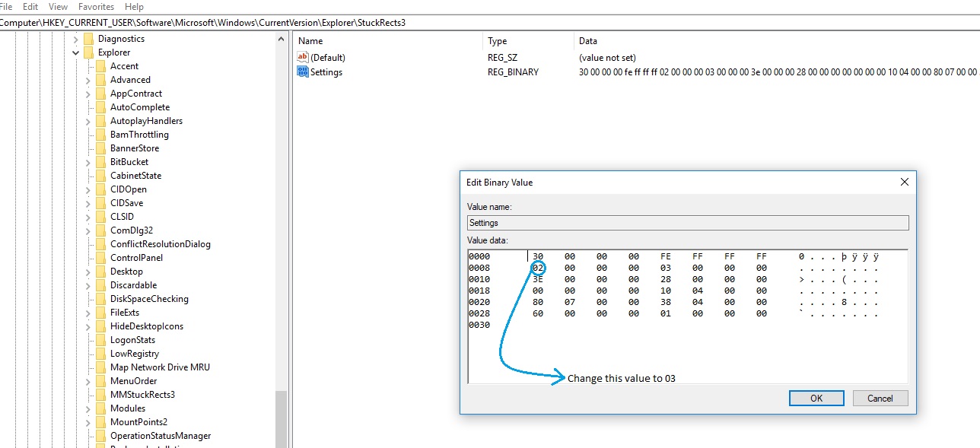Viewport: 980px width, 448px height.
Task: Expand the MenuOrder key
Action: (88, 381)
